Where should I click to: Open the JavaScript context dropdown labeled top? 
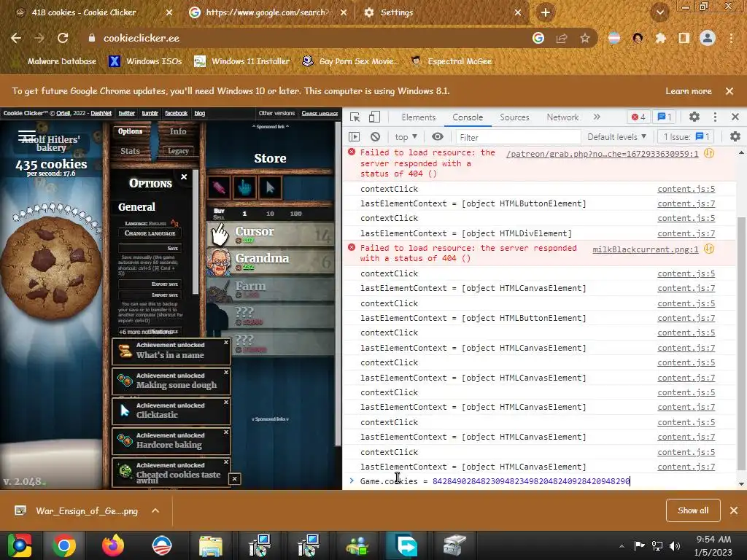(406, 137)
